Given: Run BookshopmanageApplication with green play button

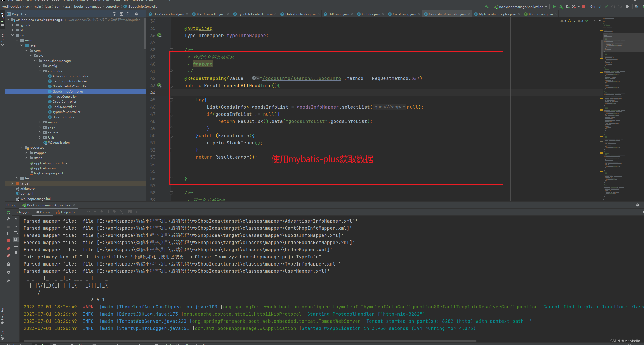Looking at the screenshot, I should click(x=554, y=7).
